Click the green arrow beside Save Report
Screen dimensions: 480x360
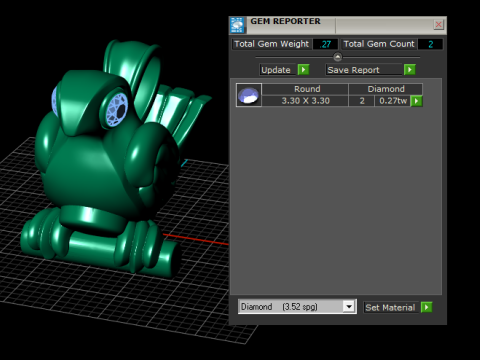click(x=410, y=70)
